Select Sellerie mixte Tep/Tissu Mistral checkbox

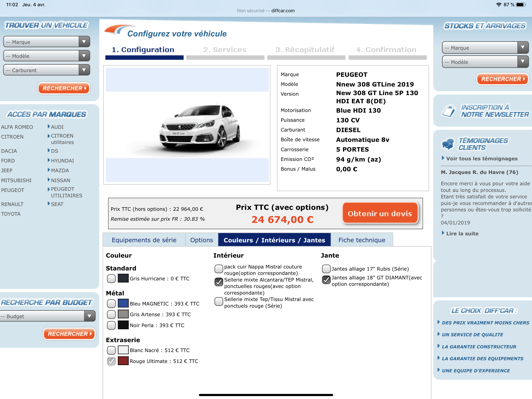pyautogui.click(x=219, y=301)
